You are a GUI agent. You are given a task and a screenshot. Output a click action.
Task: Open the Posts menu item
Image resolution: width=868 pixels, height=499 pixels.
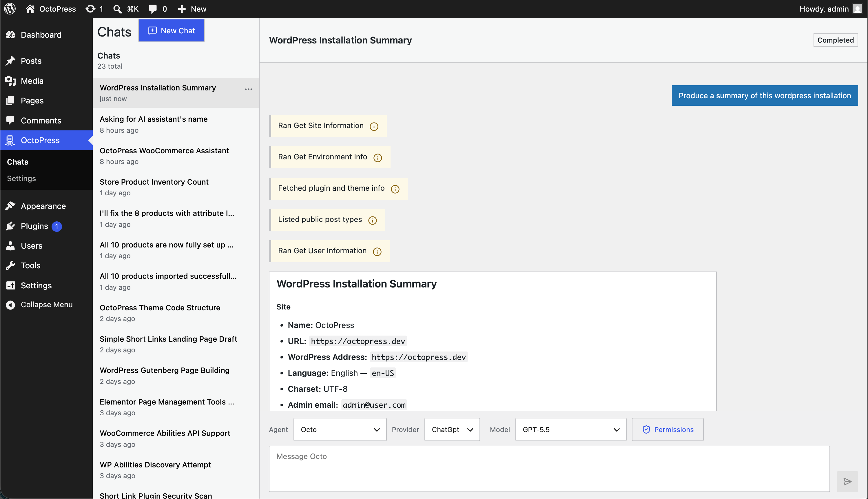(x=46, y=61)
